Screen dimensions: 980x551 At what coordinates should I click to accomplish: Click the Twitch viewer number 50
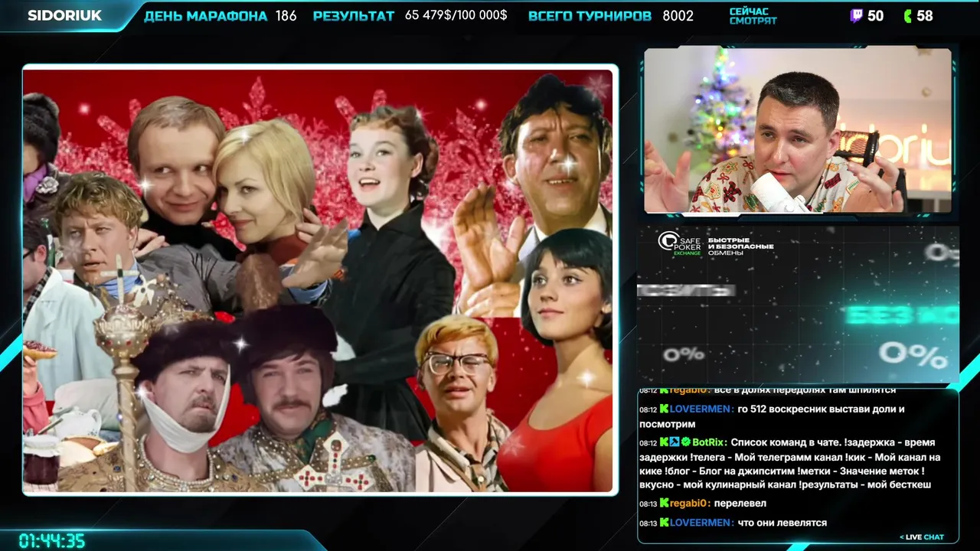[876, 15]
